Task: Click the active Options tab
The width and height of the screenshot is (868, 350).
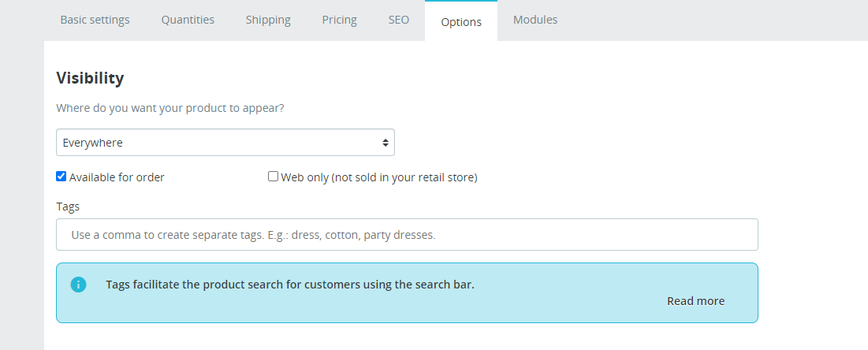Action: pyautogui.click(x=461, y=22)
